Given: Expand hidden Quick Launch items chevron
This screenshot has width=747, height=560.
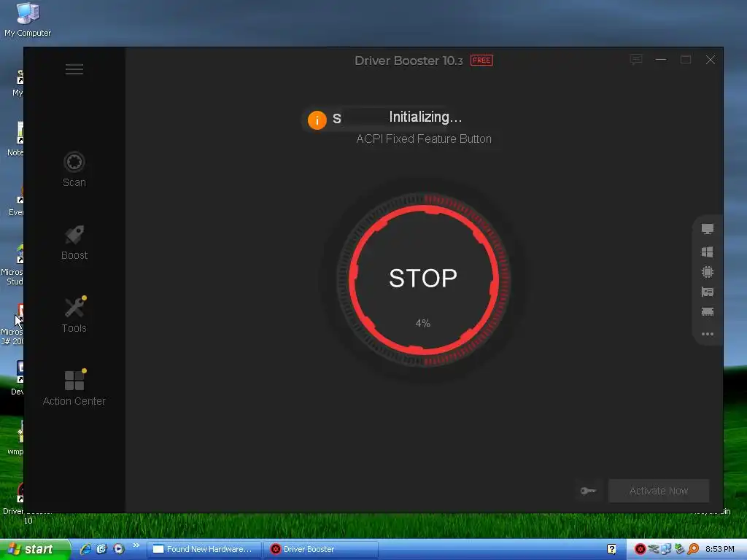Looking at the screenshot, I should pyautogui.click(x=136, y=545).
